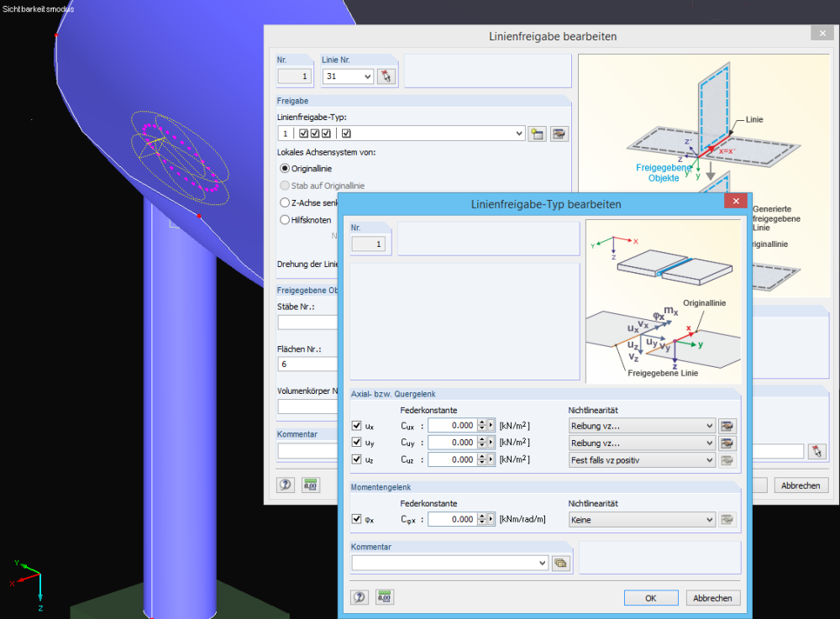Click the Nr. field in the Linienfreigabe-Typ dialog
Viewport: 840px width, 619px height.
(369, 244)
